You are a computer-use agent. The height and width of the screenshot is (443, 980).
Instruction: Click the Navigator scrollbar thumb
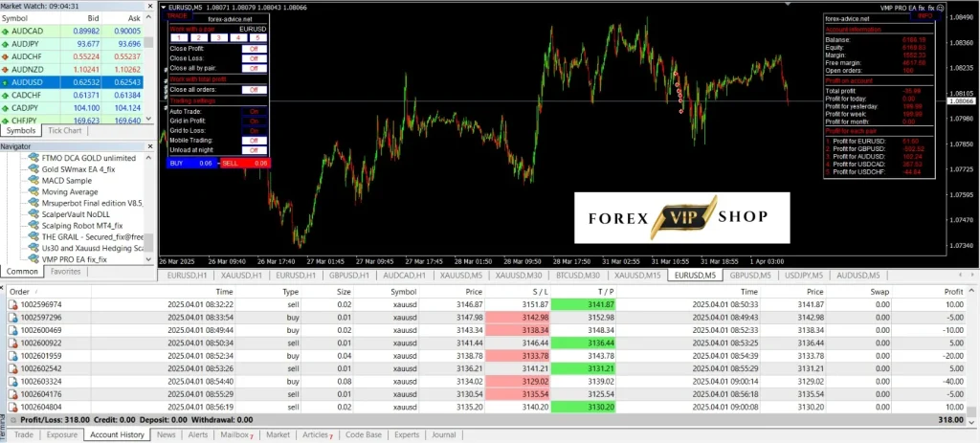coord(148,243)
